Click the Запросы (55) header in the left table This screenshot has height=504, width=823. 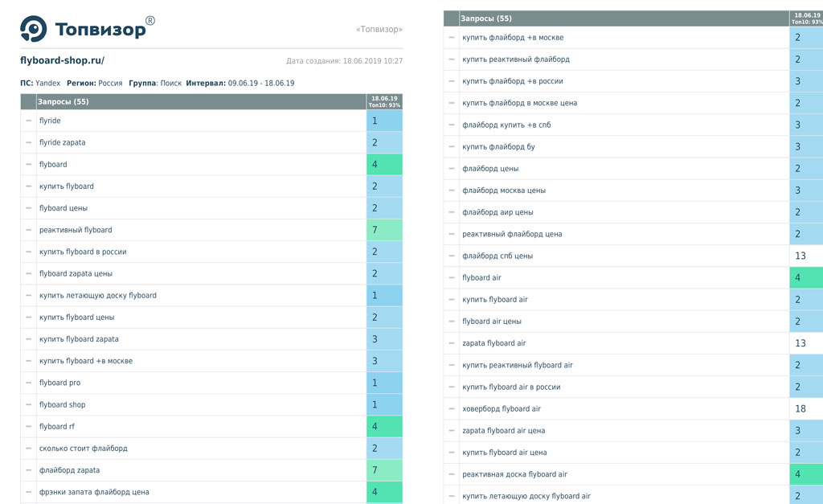[63, 101]
